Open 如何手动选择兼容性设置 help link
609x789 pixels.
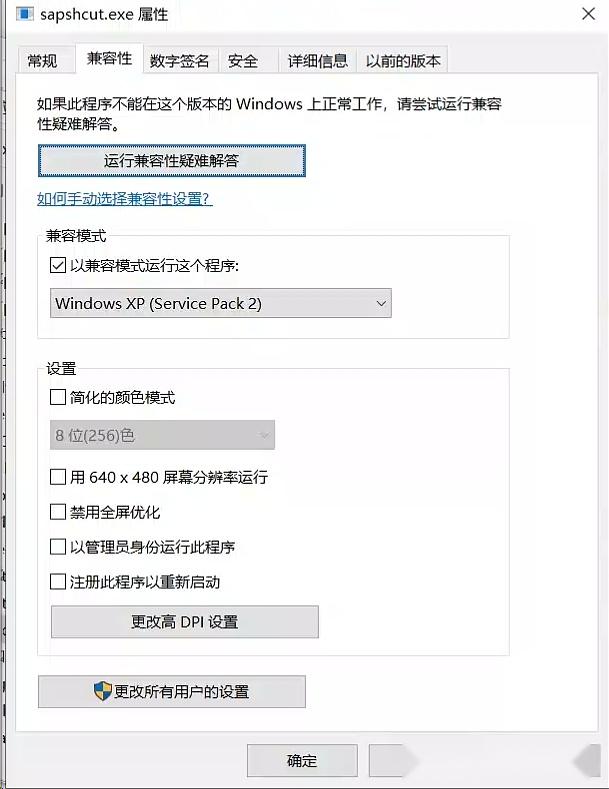pyautogui.click(x=125, y=199)
